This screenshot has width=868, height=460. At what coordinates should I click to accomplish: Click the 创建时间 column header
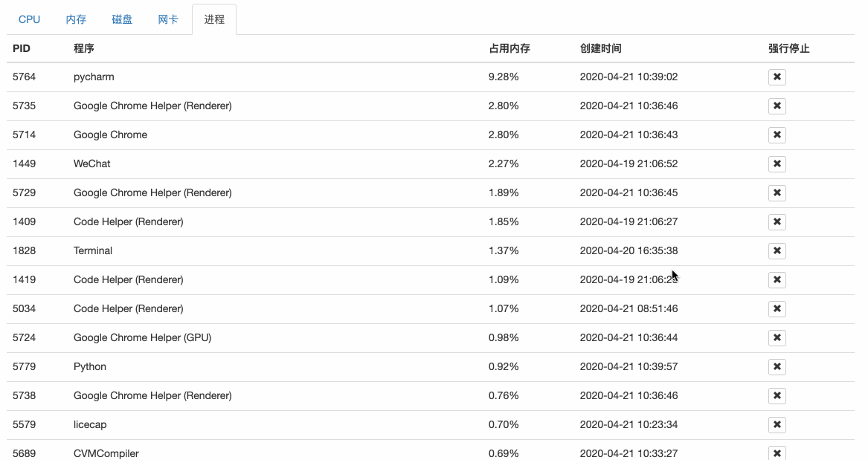[x=601, y=48]
